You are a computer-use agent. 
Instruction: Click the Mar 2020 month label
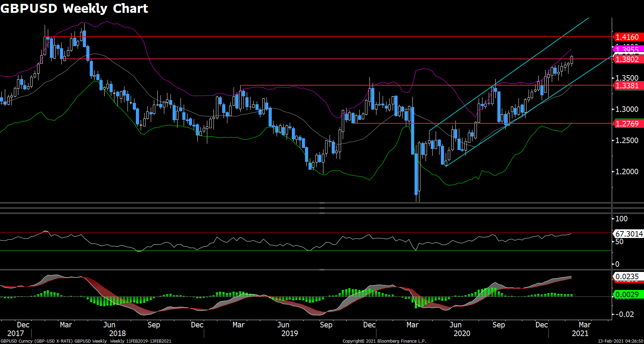pyautogui.click(x=412, y=325)
